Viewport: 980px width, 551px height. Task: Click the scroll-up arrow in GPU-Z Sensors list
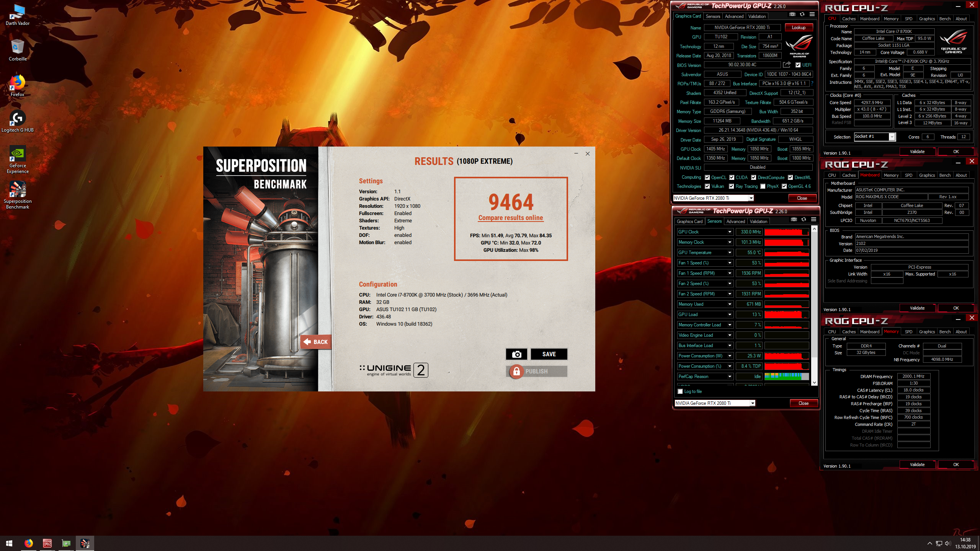pos(814,229)
